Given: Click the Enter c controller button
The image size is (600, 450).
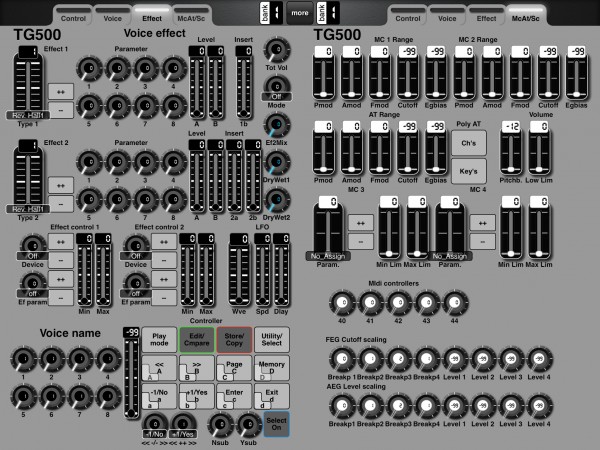Looking at the screenshot, I should pyautogui.click(x=234, y=396).
